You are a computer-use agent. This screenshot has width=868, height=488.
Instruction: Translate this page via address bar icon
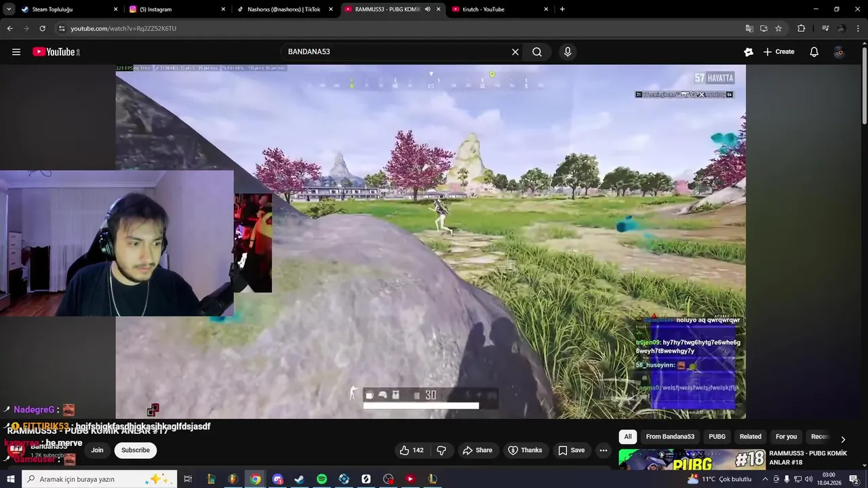pyautogui.click(x=749, y=28)
